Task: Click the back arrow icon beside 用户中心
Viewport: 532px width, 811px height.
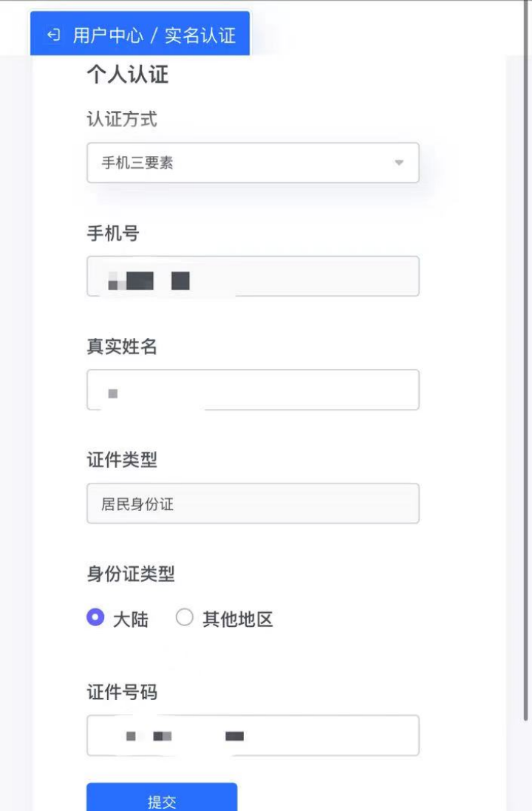Action: pos(54,35)
